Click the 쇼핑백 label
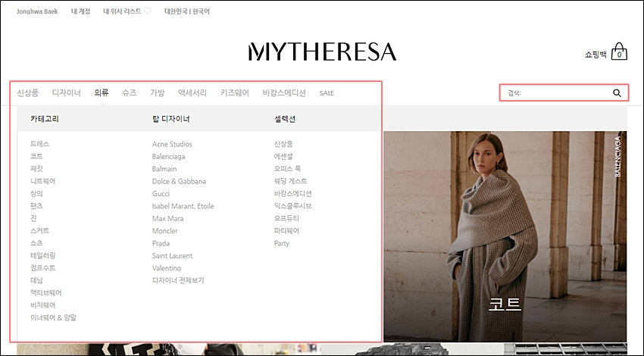This screenshot has height=356, width=644. click(x=596, y=55)
